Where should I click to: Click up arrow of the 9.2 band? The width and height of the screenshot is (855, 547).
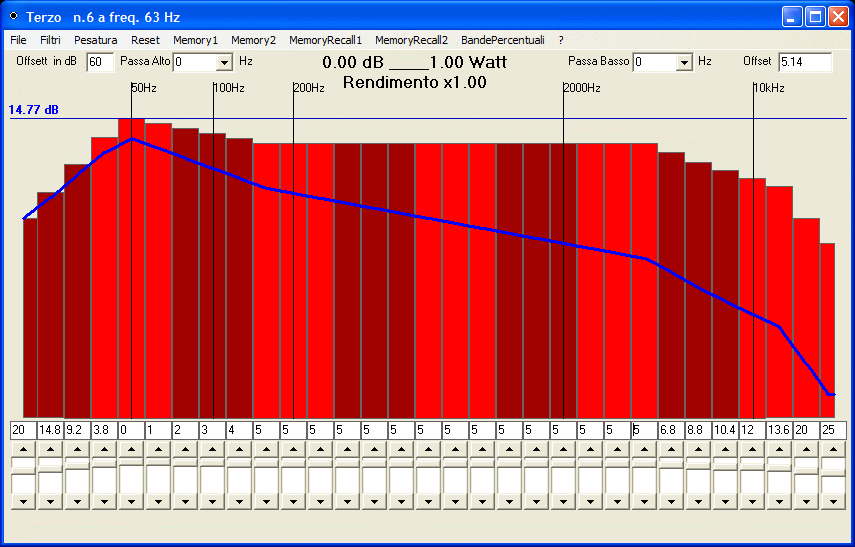click(x=77, y=449)
